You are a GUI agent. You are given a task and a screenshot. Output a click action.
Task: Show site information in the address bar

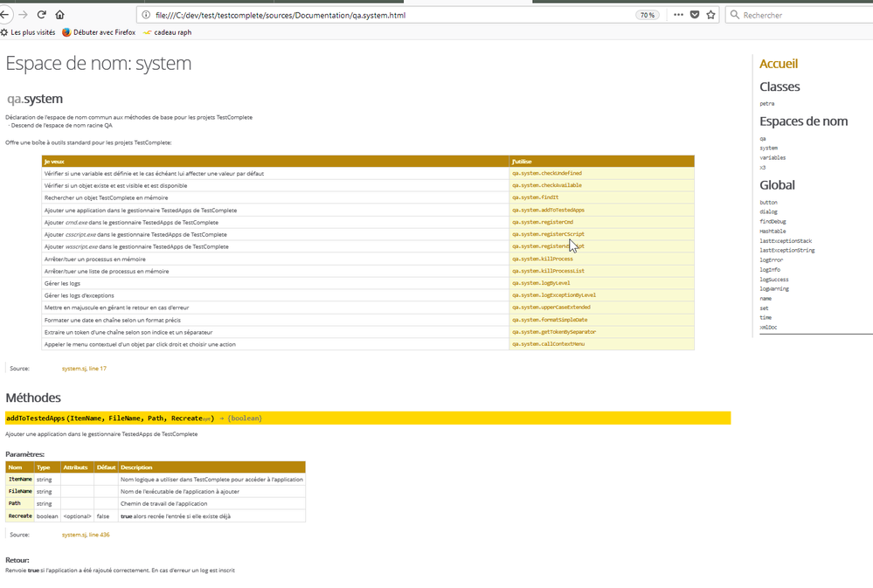[x=145, y=15]
